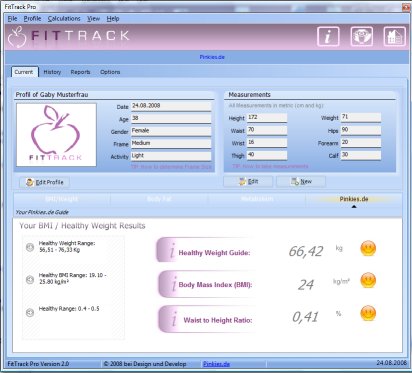Screen dimensions: 412x373
Task: Click the information 'i' icon in header
Action: pos(328,36)
